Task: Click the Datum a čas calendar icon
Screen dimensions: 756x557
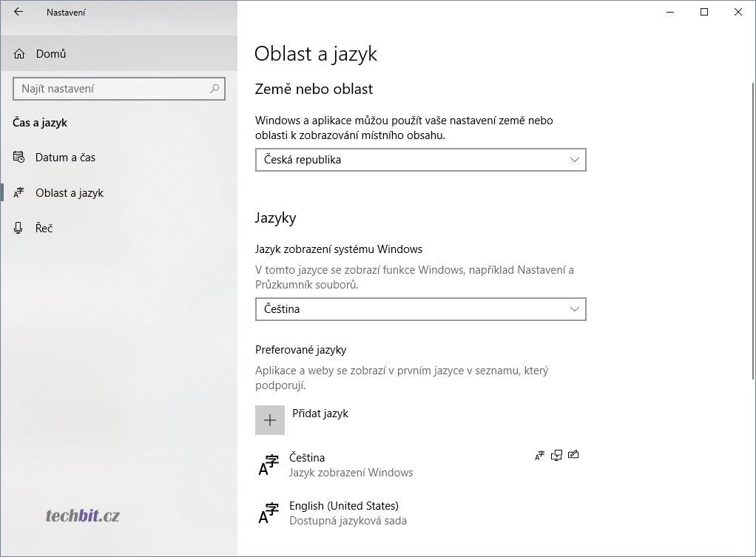Action: tap(18, 158)
